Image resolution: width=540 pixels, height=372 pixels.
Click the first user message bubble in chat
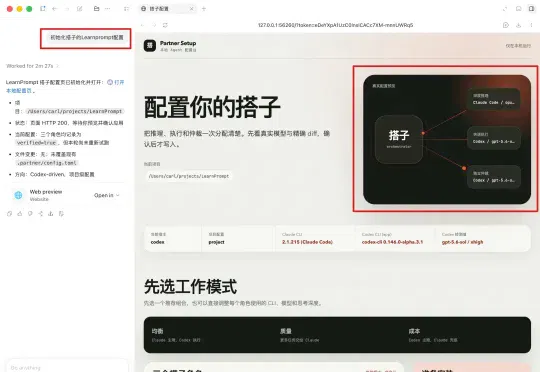pyautogui.click(x=87, y=38)
